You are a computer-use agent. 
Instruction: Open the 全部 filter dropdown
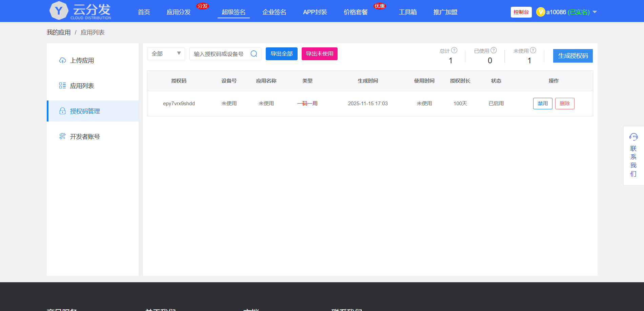point(166,54)
